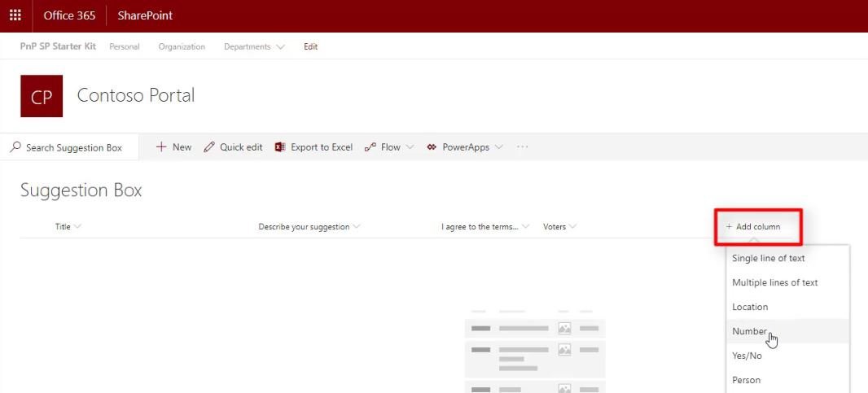
Task: Click the Quick edit pencil button
Action: (x=233, y=147)
